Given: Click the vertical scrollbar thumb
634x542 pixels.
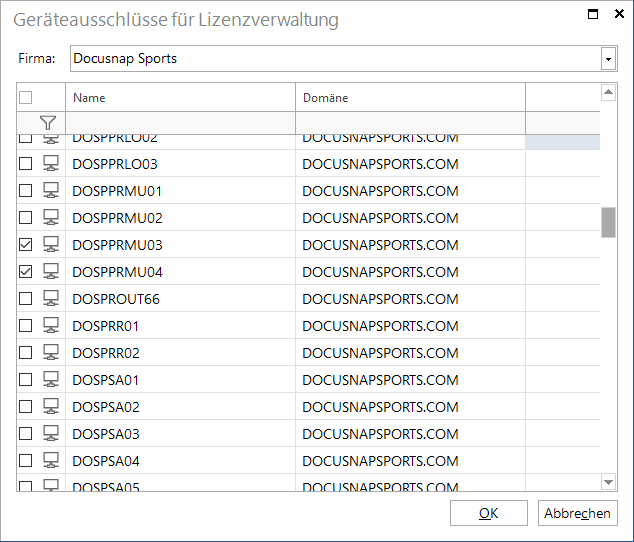Looking at the screenshot, I should pyautogui.click(x=608, y=222).
